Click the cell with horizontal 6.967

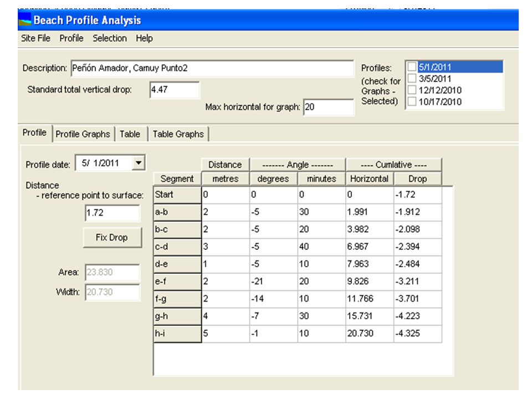pyautogui.click(x=370, y=247)
